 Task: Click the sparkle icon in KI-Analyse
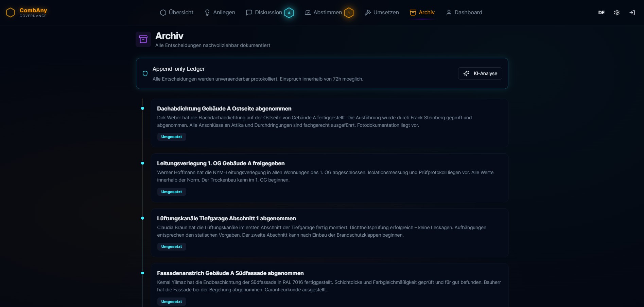[x=466, y=73]
